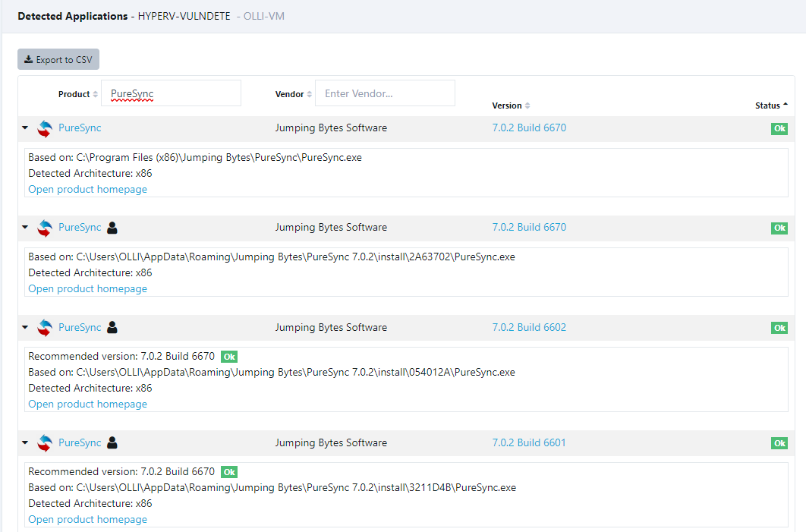Click Ok badge beside recommended version in 6601 details
Image resolution: width=806 pixels, height=532 pixels.
tap(229, 472)
